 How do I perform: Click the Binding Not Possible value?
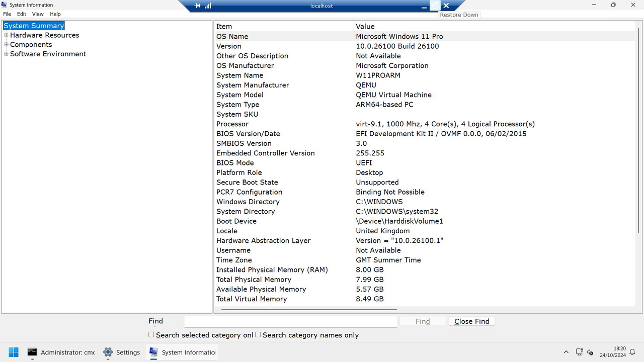[390, 192]
